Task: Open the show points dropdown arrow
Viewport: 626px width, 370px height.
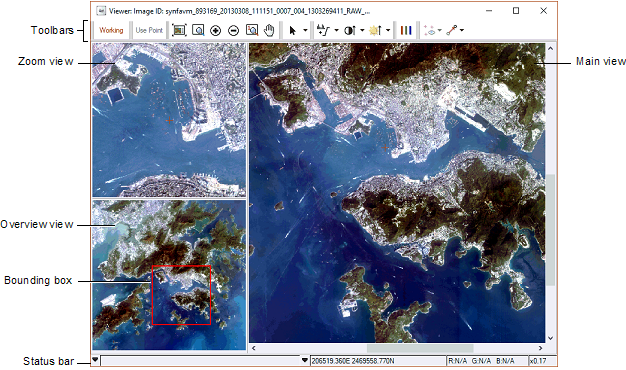Action: pyautogui.click(x=440, y=30)
